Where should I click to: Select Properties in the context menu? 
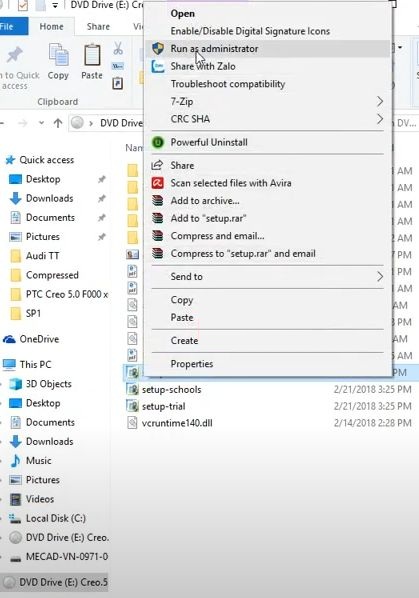[x=191, y=364]
